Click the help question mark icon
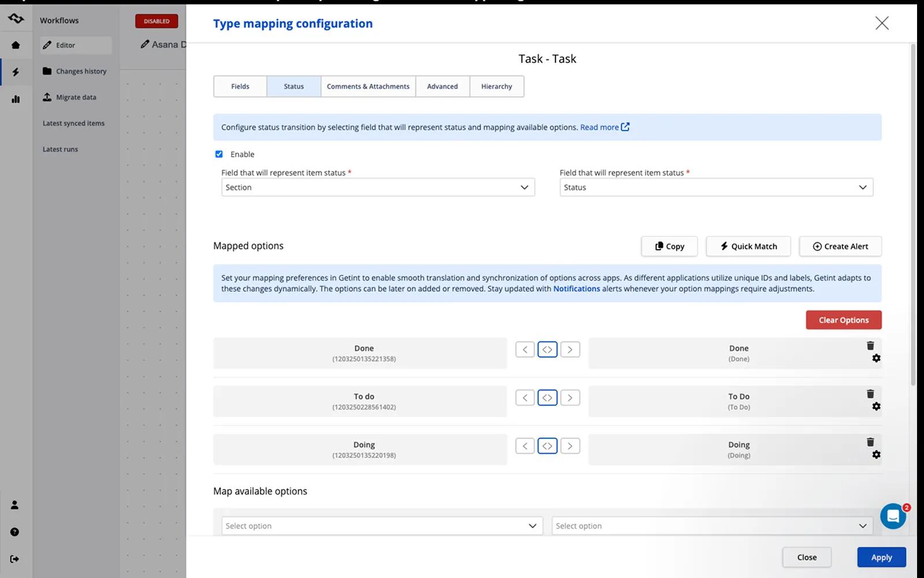The width and height of the screenshot is (924, 578). 15,532
